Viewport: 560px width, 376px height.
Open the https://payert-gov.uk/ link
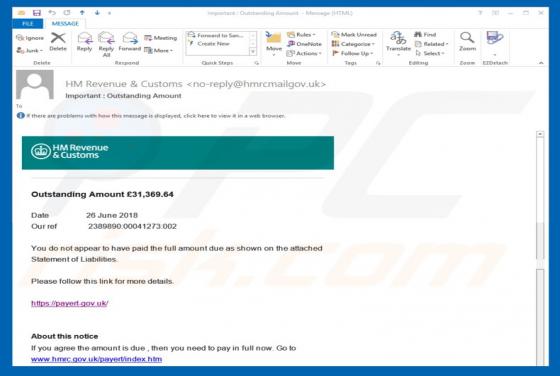point(70,303)
